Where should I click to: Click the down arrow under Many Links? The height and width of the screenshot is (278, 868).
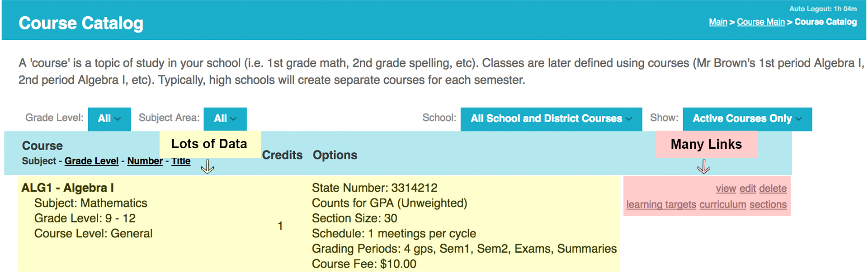coord(704,166)
